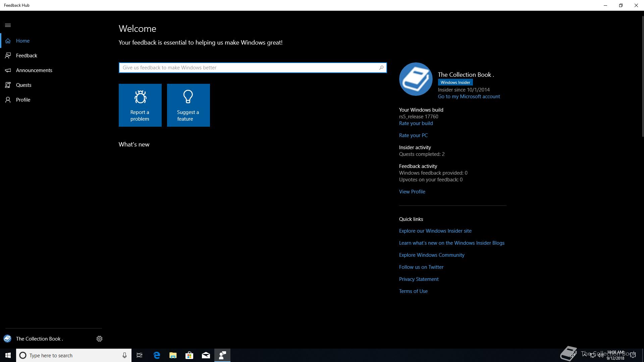Open Microsoft Edge from taskbar
Viewport: 644px width, 362px height.
click(x=157, y=355)
